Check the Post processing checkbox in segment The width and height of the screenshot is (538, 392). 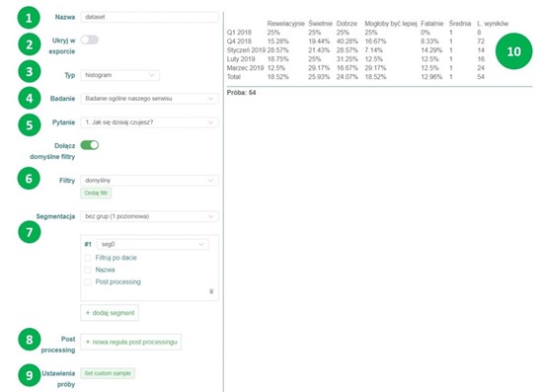tap(88, 281)
